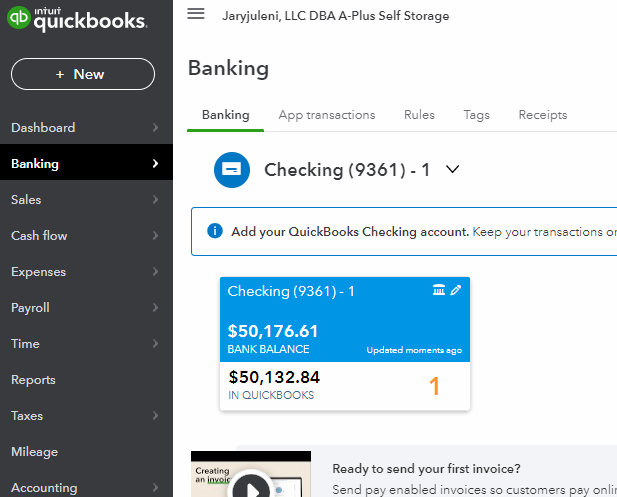
Task: Click the Banking page heading
Action: point(228,68)
